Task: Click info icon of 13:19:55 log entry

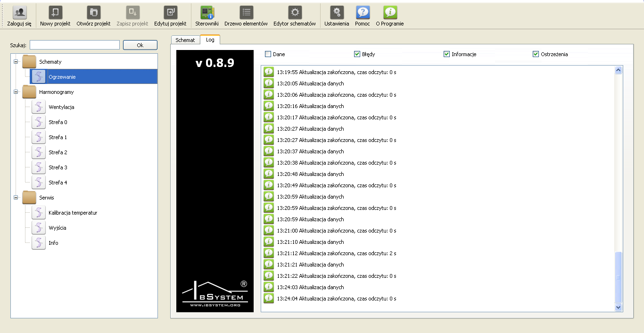Action: click(269, 72)
